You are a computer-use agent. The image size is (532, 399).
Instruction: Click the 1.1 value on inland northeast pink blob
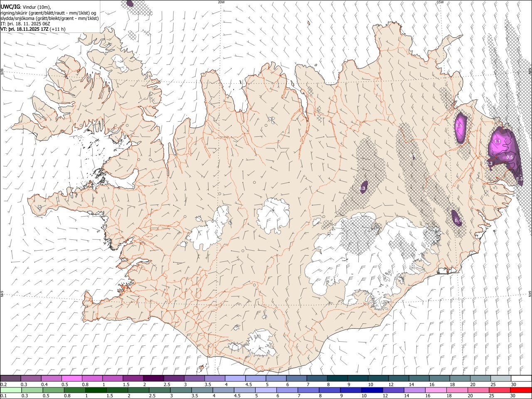point(459,126)
